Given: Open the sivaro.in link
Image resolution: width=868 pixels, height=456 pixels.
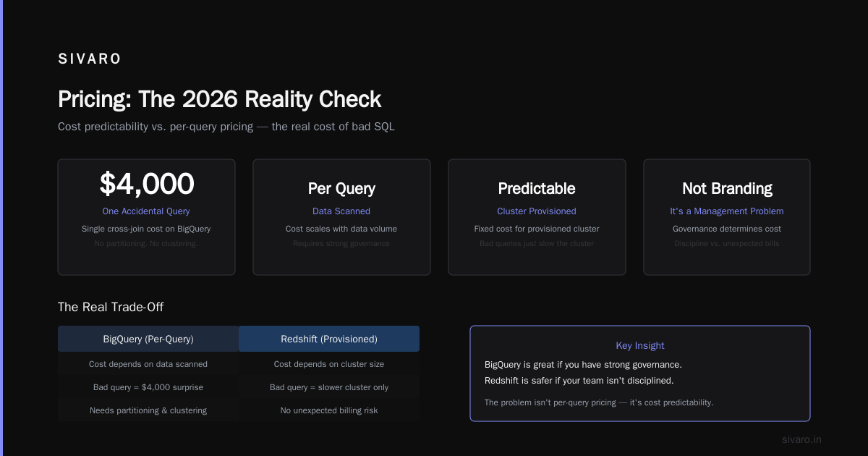Looking at the screenshot, I should [x=802, y=439].
